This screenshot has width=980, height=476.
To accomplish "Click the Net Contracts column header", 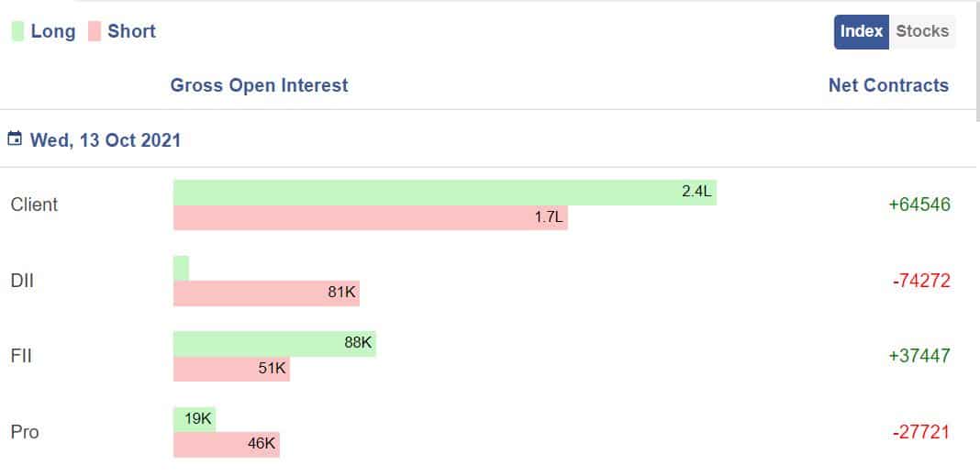I will 888,85.
